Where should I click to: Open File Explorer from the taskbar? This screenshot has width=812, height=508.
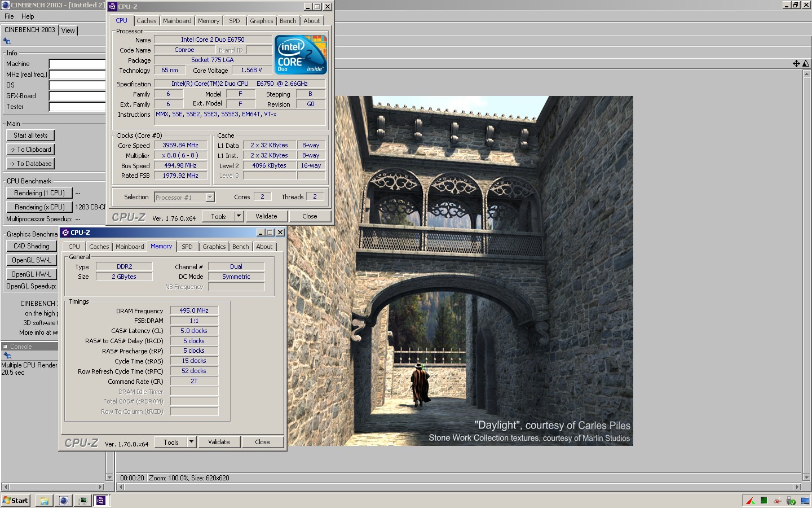point(45,501)
